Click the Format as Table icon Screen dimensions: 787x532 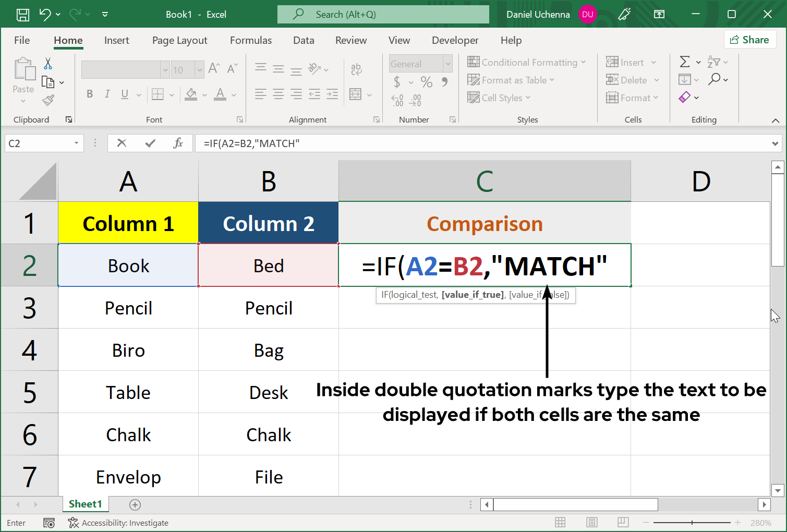point(474,80)
